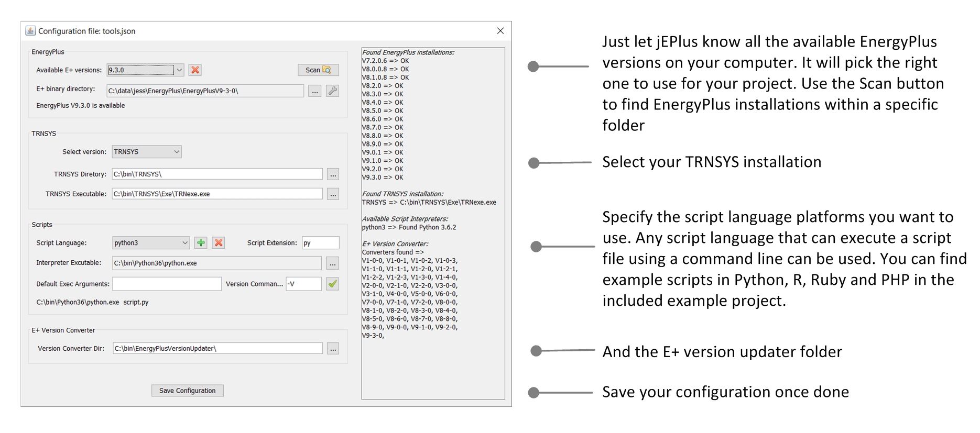
Task: Browse for the Version Converter directory
Action: click(x=333, y=349)
